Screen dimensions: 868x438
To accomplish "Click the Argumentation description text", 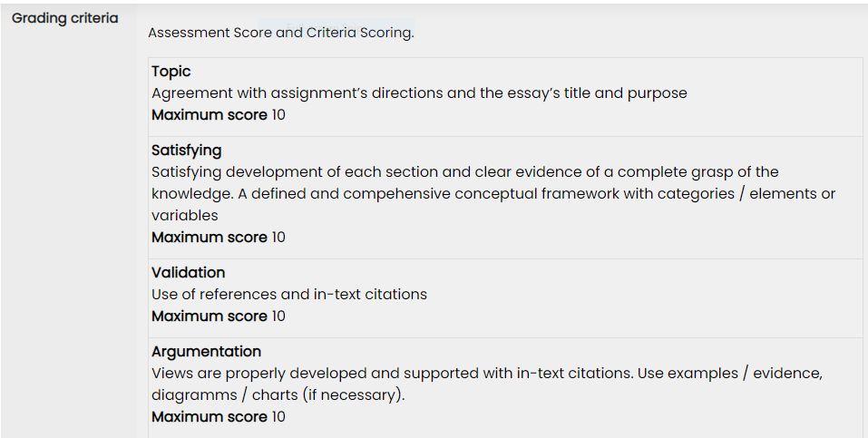I will click(x=487, y=384).
